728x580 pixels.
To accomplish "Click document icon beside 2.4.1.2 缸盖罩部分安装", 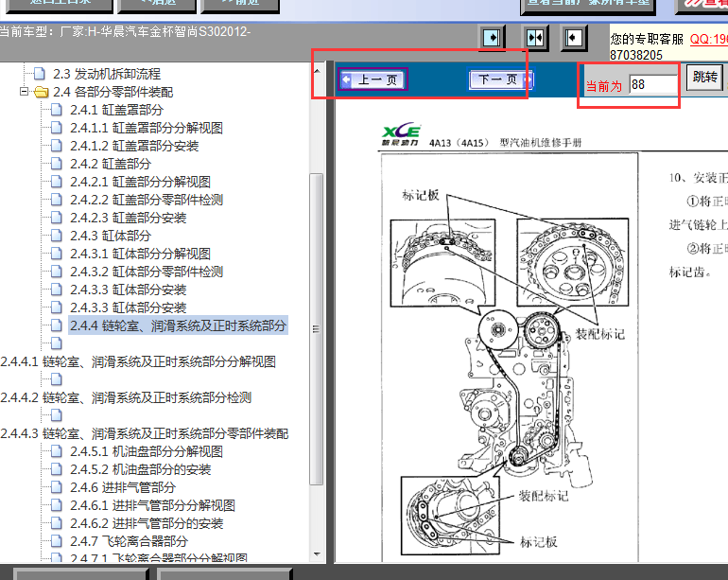I will tap(56, 146).
